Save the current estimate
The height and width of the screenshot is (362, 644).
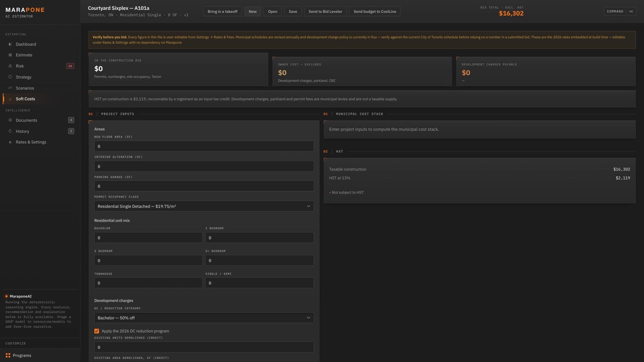[x=293, y=12]
